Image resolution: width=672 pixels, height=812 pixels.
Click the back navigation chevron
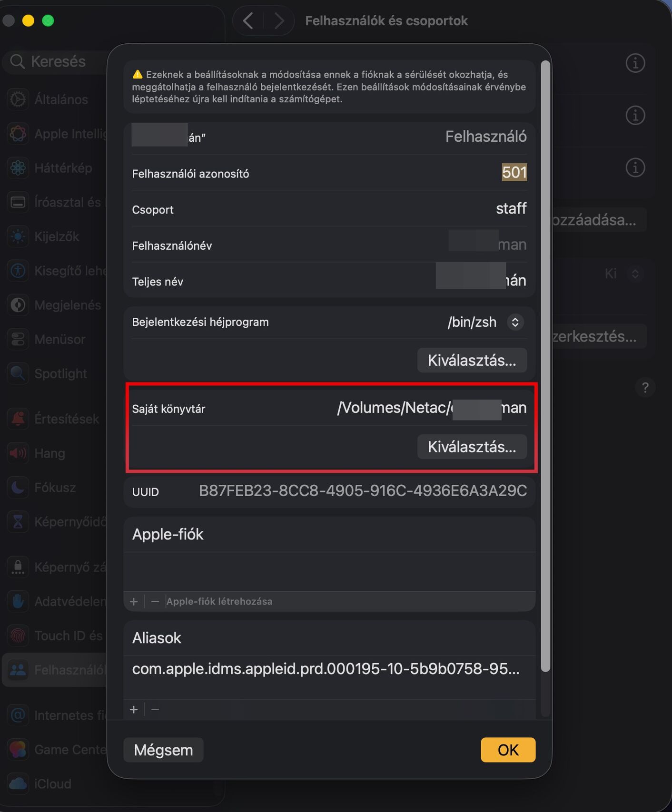coord(248,21)
